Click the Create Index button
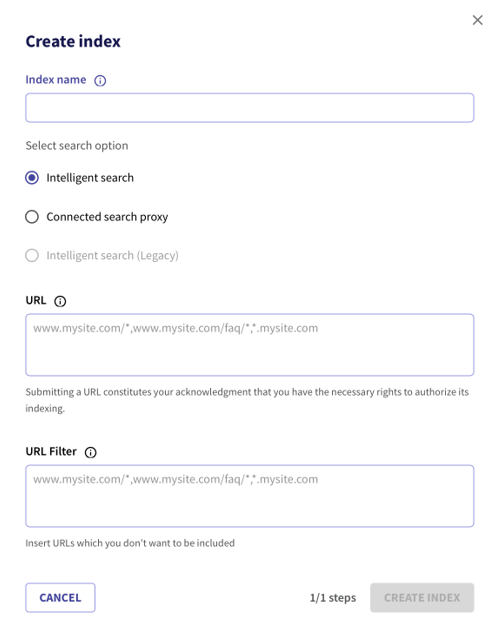Image resolution: width=495 pixels, height=627 pixels. (x=422, y=597)
